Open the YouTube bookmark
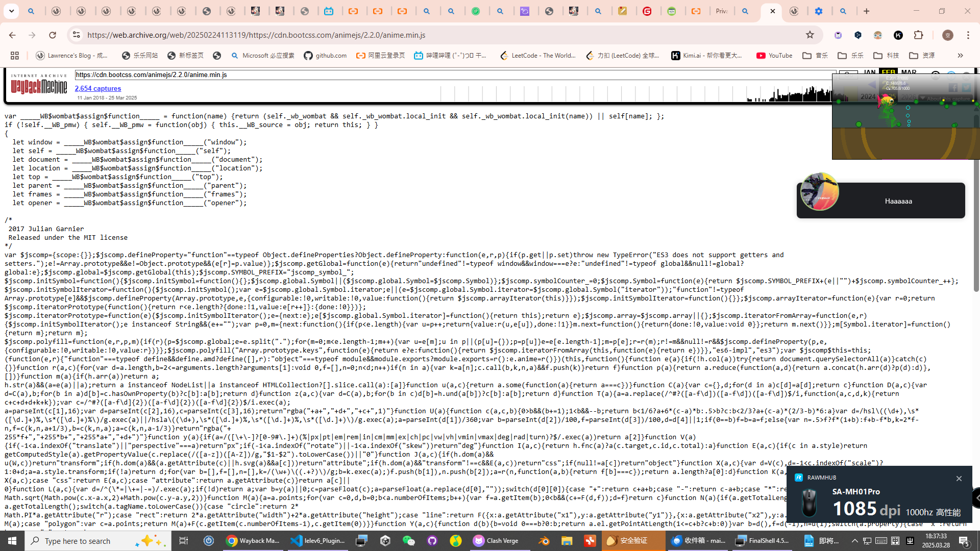The image size is (980, 551). [x=774, y=56]
